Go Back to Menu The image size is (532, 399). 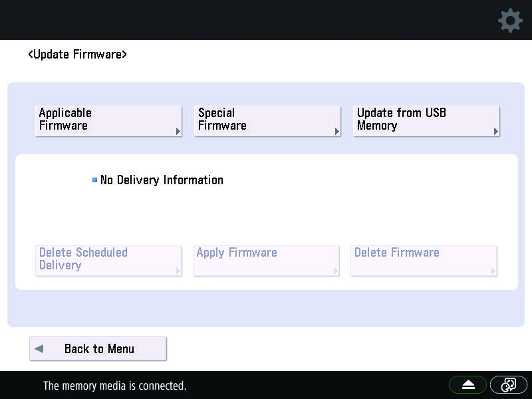coord(98,348)
